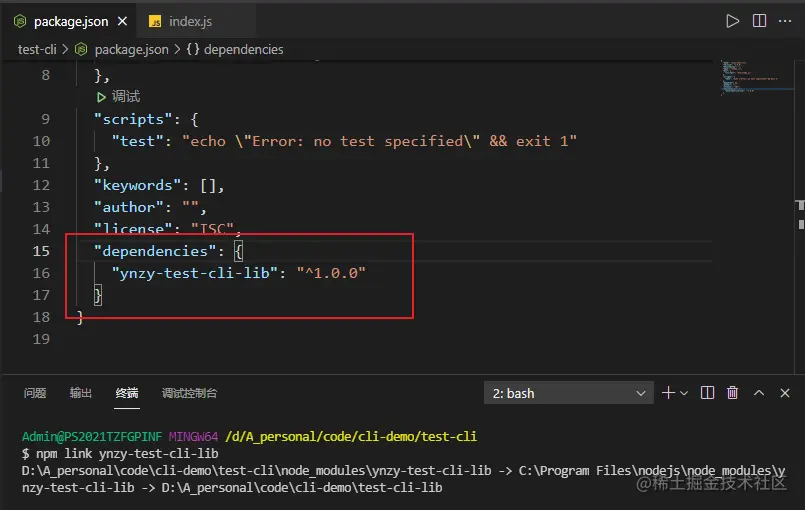Close the package.json editor tab
805x510 pixels.
122,22
